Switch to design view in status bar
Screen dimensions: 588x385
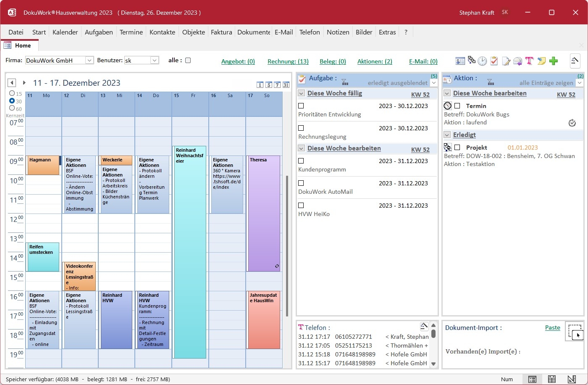click(x=572, y=379)
